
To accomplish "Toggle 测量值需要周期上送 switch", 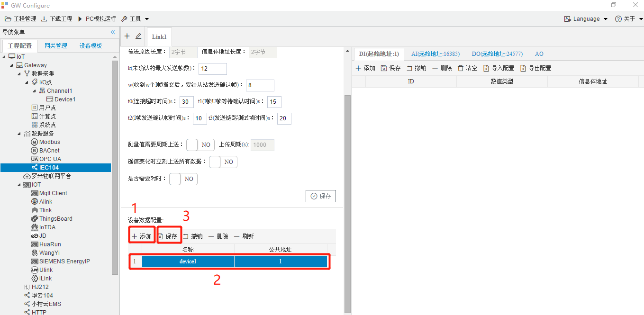I will point(200,145).
